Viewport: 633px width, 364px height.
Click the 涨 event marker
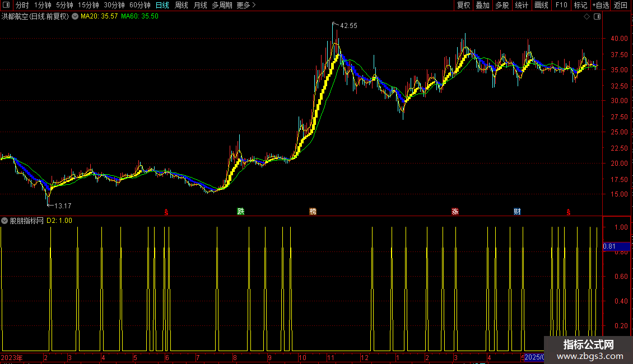click(x=455, y=211)
